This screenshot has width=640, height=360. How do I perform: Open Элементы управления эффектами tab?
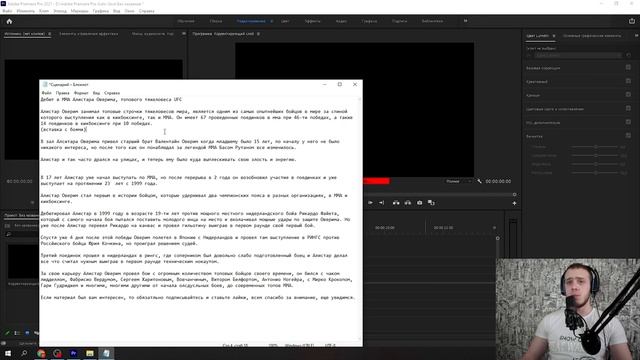pos(89,34)
